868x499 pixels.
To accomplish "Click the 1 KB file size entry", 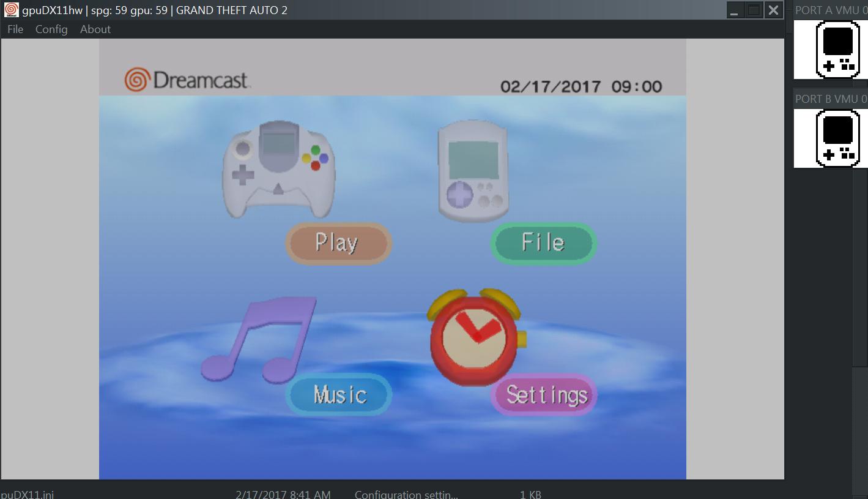I will click(x=530, y=494).
